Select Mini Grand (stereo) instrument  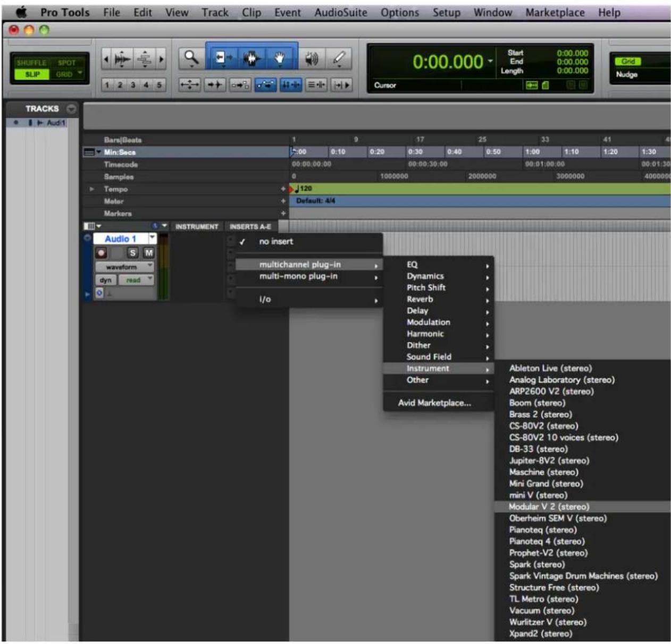(582, 484)
